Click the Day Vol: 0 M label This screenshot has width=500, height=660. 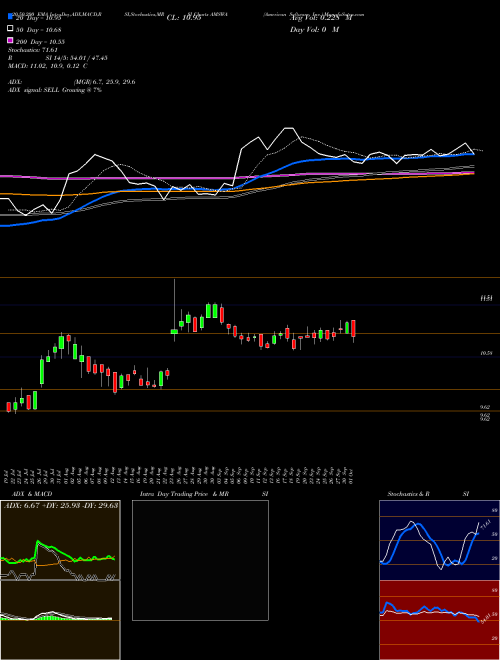pyautogui.click(x=314, y=29)
